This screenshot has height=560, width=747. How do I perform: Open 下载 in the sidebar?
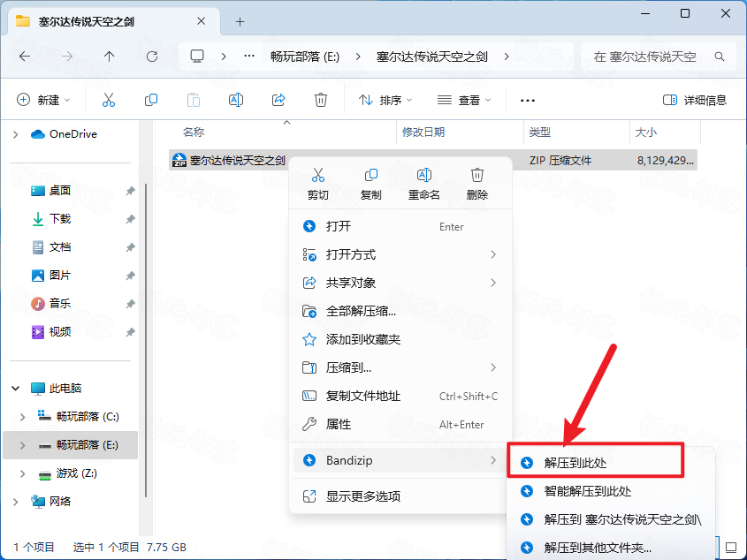click(59, 219)
